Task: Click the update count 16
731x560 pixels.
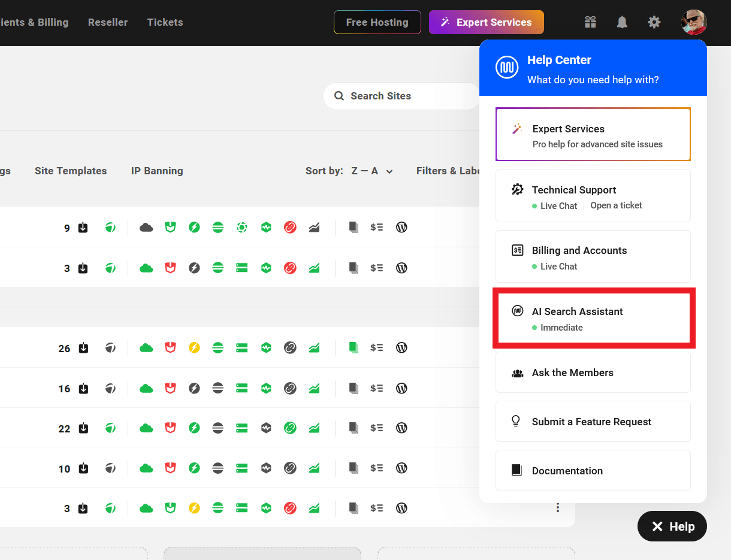Action: pyautogui.click(x=64, y=389)
